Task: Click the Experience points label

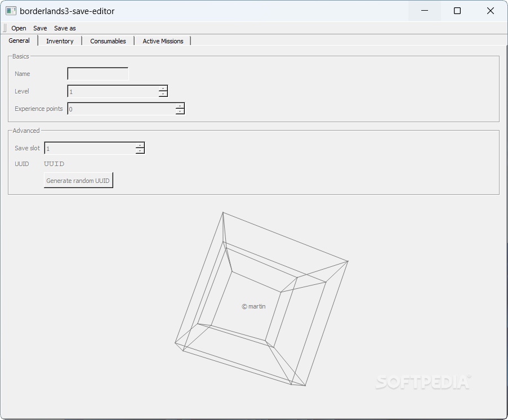Action: coord(38,109)
